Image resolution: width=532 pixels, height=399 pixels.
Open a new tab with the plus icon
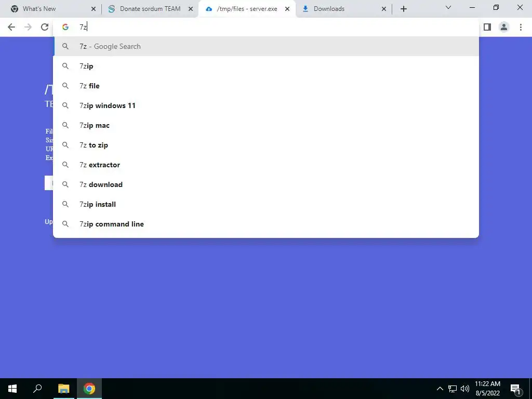(x=403, y=9)
